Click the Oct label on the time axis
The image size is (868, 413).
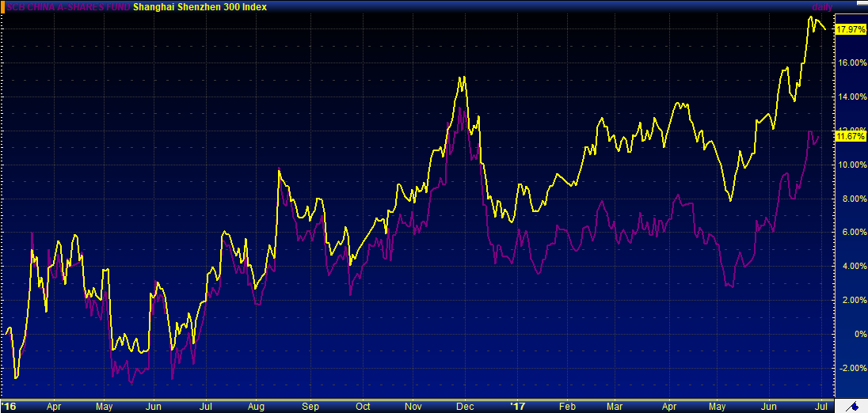(x=363, y=406)
